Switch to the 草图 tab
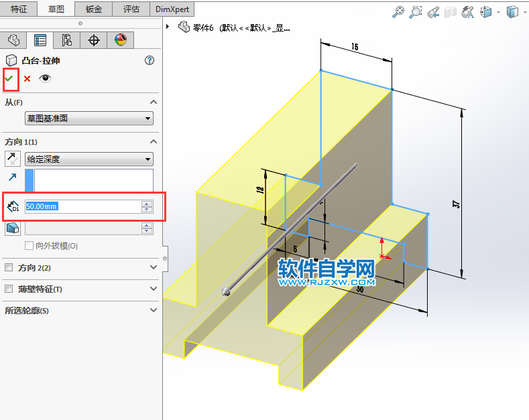 [x=56, y=9]
